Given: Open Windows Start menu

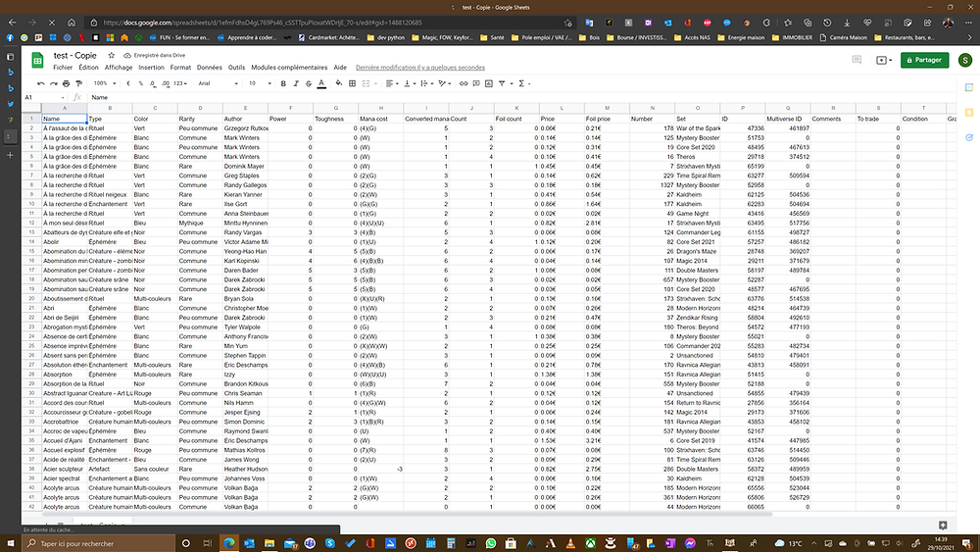Looking at the screenshot, I should 11,543.
